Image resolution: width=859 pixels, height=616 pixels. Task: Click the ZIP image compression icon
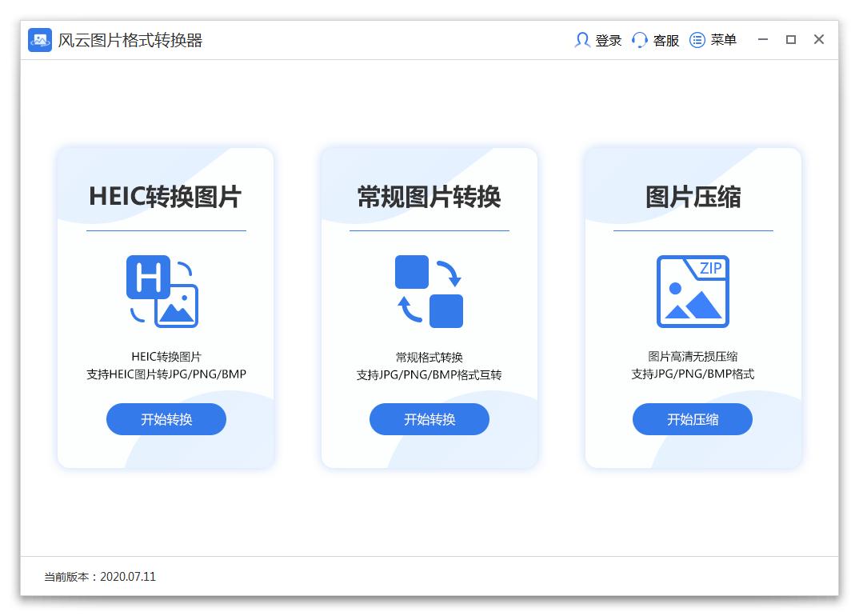click(693, 291)
